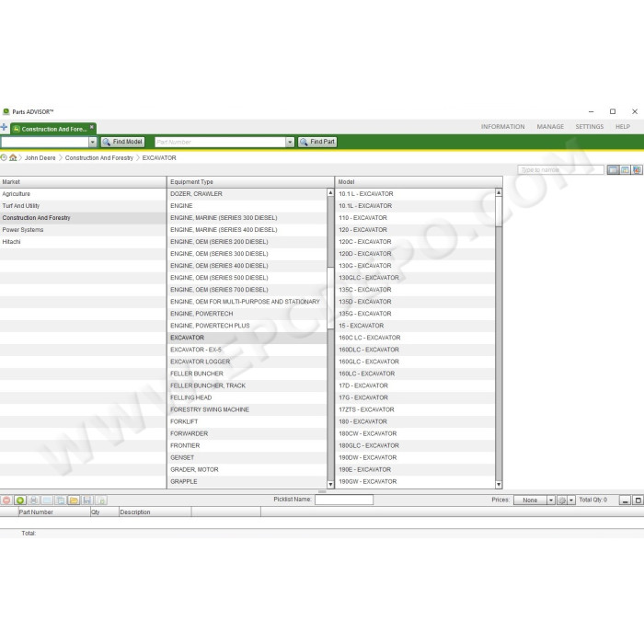The width and height of the screenshot is (644, 644).
Task: Select GRADER, MOTOR equipment type
Action: (247, 469)
